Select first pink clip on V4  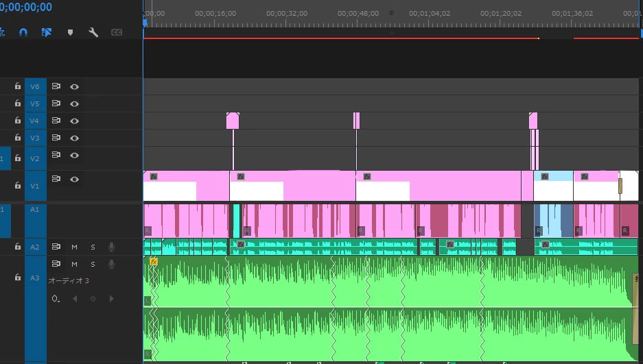point(233,121)
